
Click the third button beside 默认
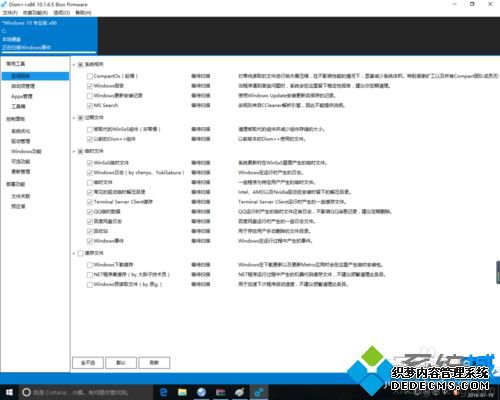(154, 363)
